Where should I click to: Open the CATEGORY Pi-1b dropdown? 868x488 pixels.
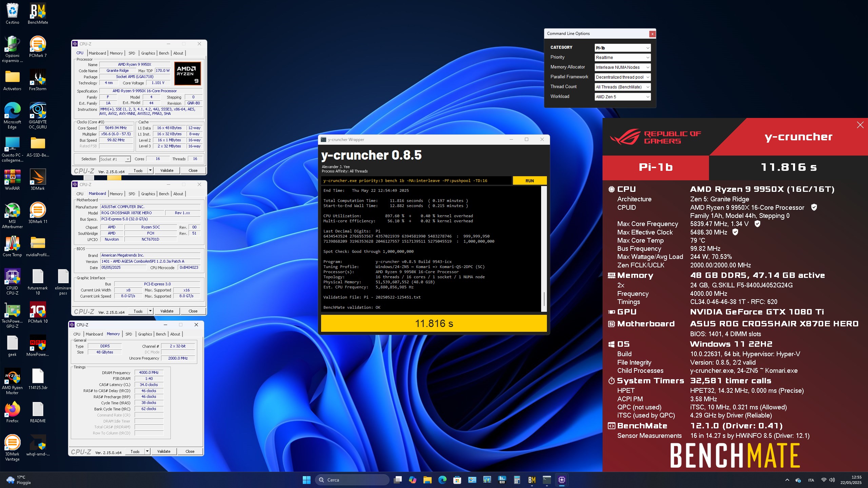623,48
